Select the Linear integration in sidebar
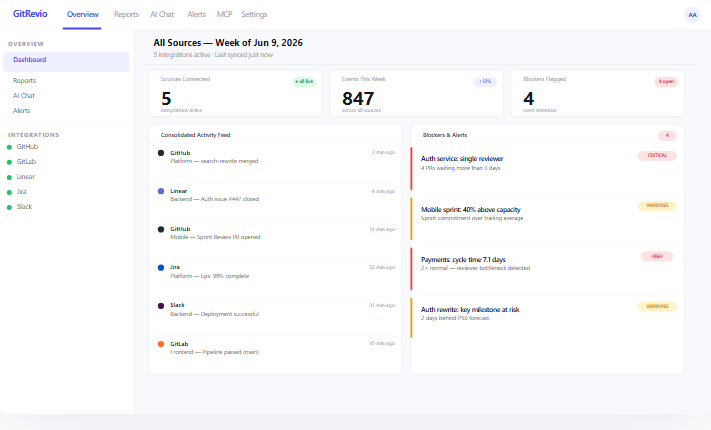This screenshot has height=430, width=711. tap(26, 176)
